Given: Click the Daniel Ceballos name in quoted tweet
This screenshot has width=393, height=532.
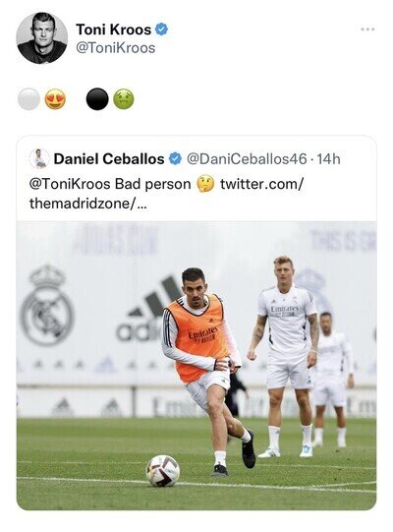Looking at the screenshot, I should pos(109,158).
